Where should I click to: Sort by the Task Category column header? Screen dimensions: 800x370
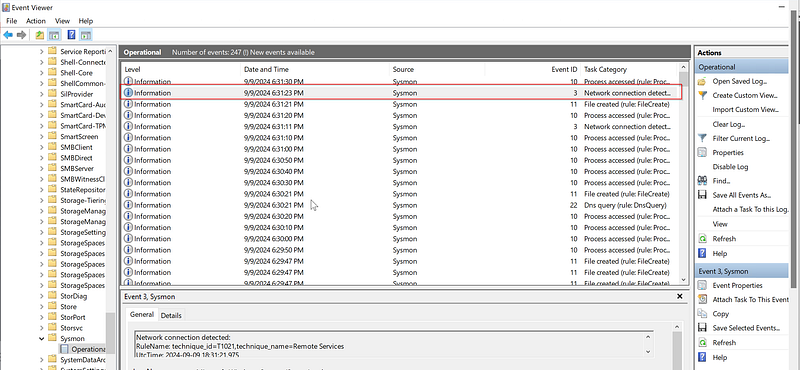[x=628, y=69]
